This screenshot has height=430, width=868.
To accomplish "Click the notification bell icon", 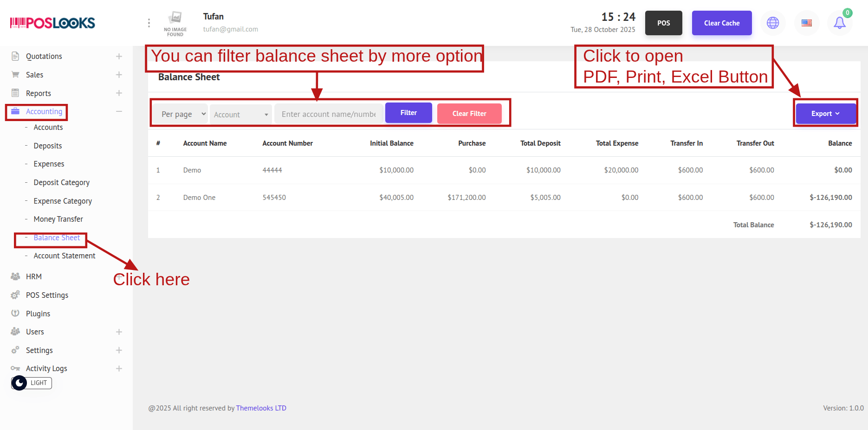I will click(839, 23).
